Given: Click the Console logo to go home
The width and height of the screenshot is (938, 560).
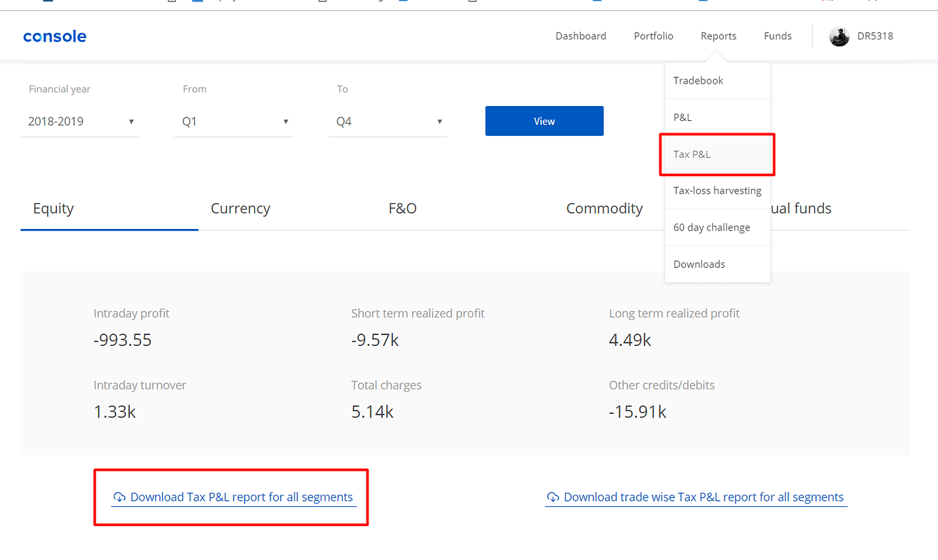Looking at the screenshot, I should (54, 36).
